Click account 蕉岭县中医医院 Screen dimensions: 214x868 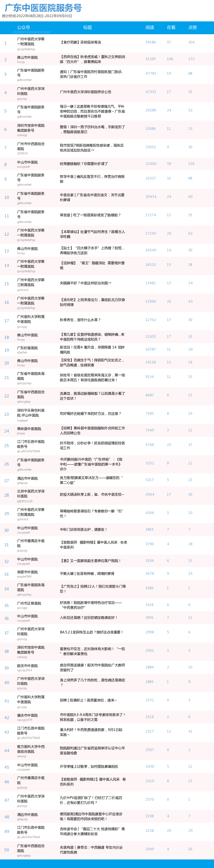[x=29, y=429]
